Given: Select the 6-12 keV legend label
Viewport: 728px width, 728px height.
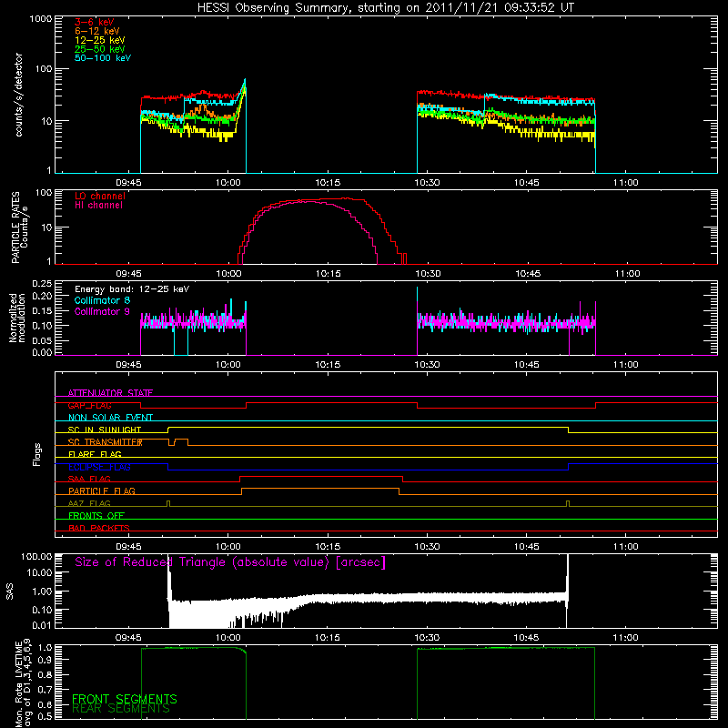Looking at the screenshot, I should pos(97,31).
